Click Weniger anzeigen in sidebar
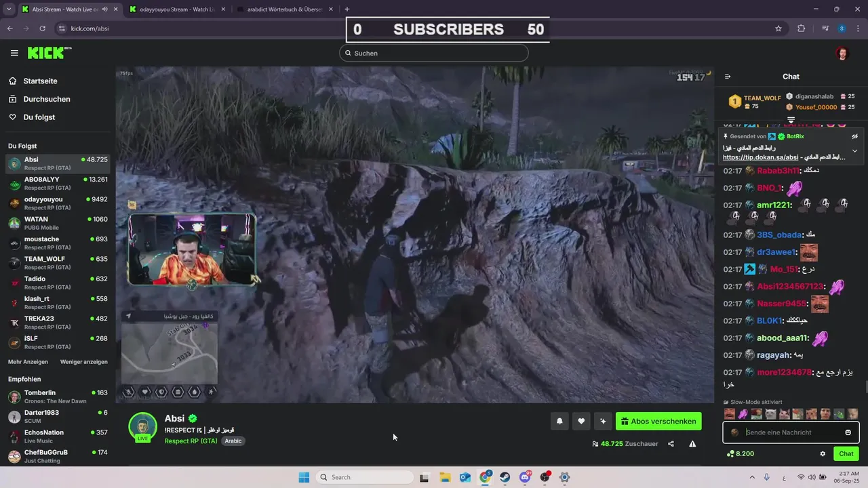The image size is (868, 488). (83, 362)
